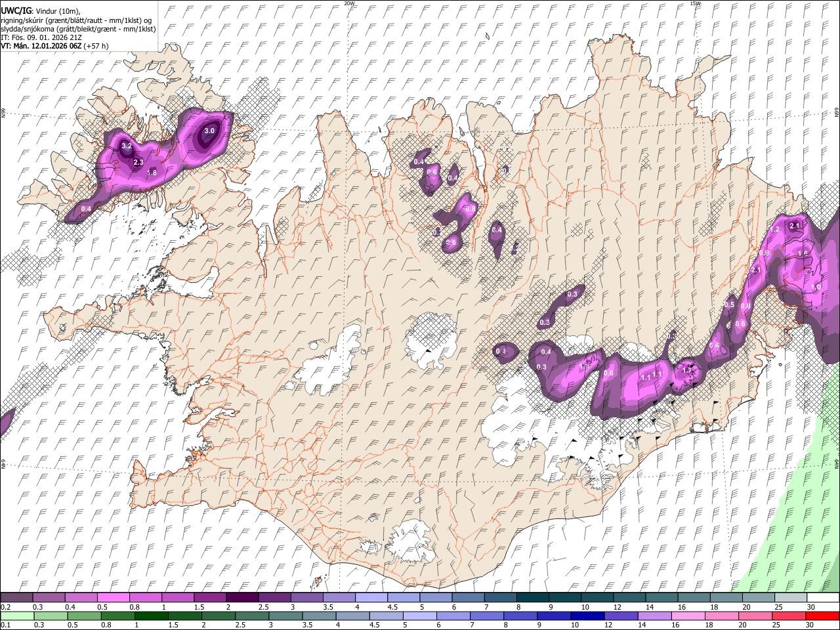Click the 0.8 value on the northern map area
This screenshot has width=840, height=630.
point(470,209)
